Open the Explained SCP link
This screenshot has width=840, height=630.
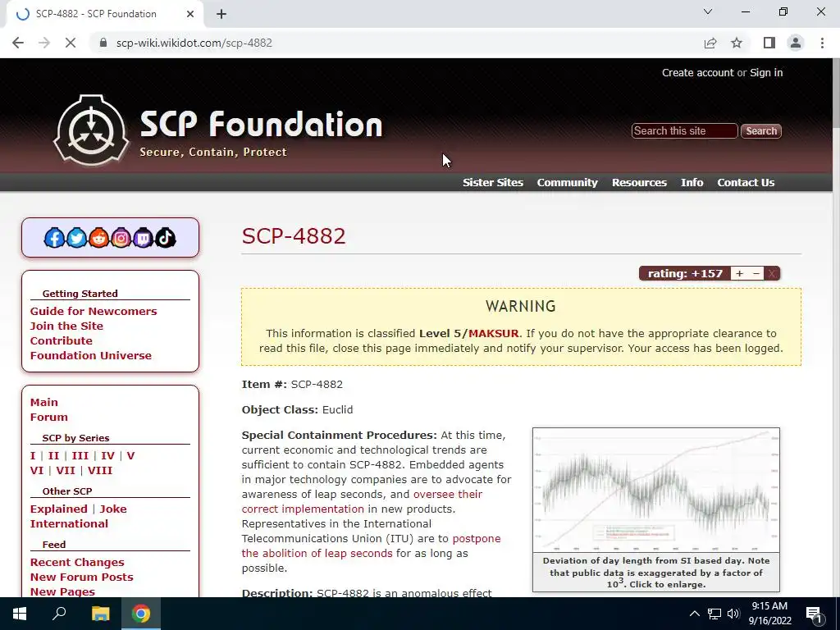tap(58, 509)
